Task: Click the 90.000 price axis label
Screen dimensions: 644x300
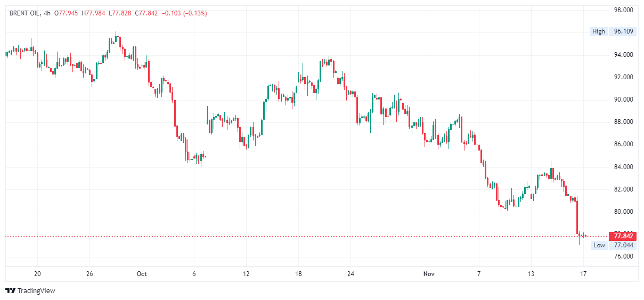Action: coord(623,99)
